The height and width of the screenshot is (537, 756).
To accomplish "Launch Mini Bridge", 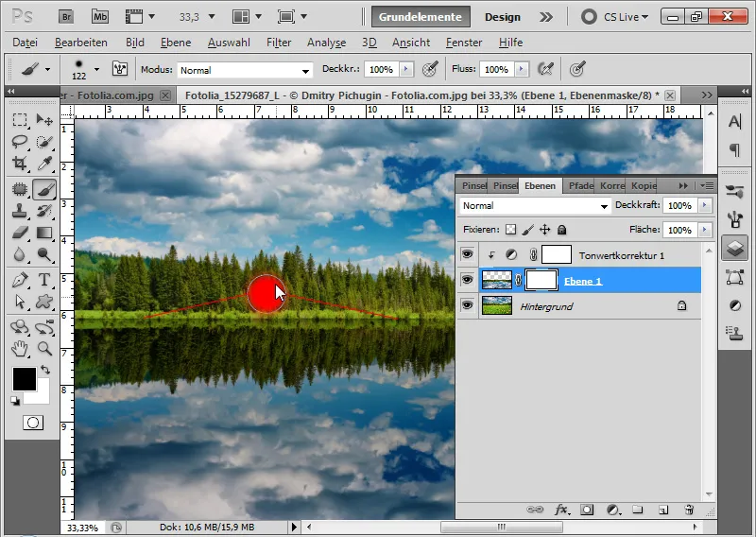I will [x=100, y=17].
